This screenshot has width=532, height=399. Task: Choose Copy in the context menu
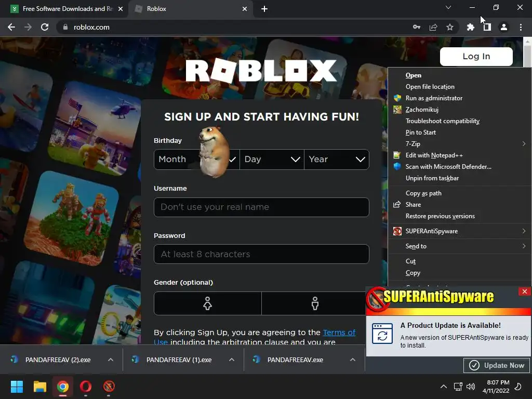[x=459, y=273]
